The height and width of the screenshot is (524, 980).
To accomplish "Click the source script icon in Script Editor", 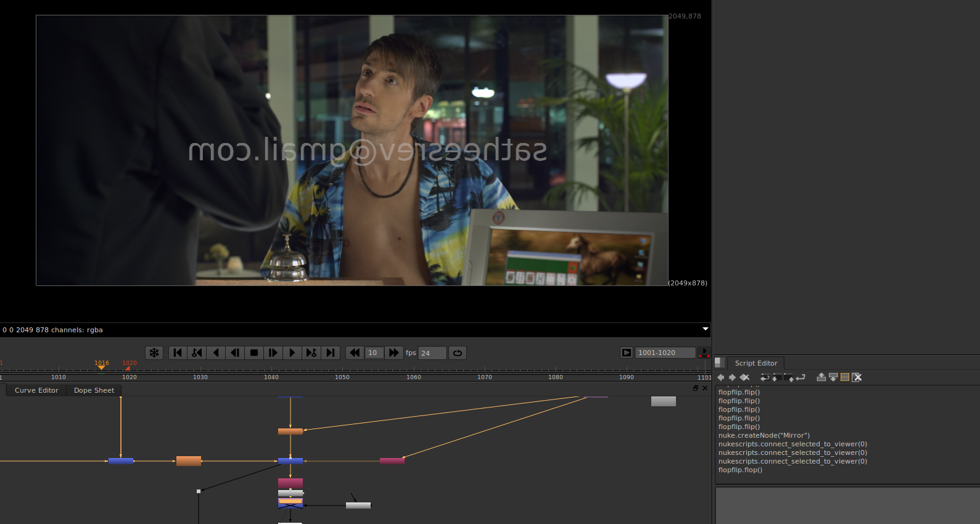I will tap(765, 377).
